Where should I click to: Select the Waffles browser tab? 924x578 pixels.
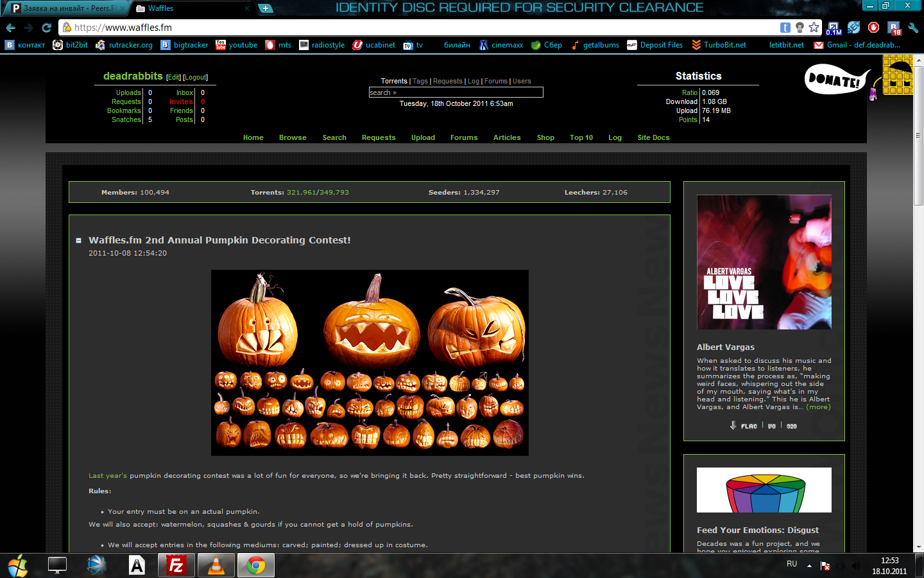tap(192, 8)
